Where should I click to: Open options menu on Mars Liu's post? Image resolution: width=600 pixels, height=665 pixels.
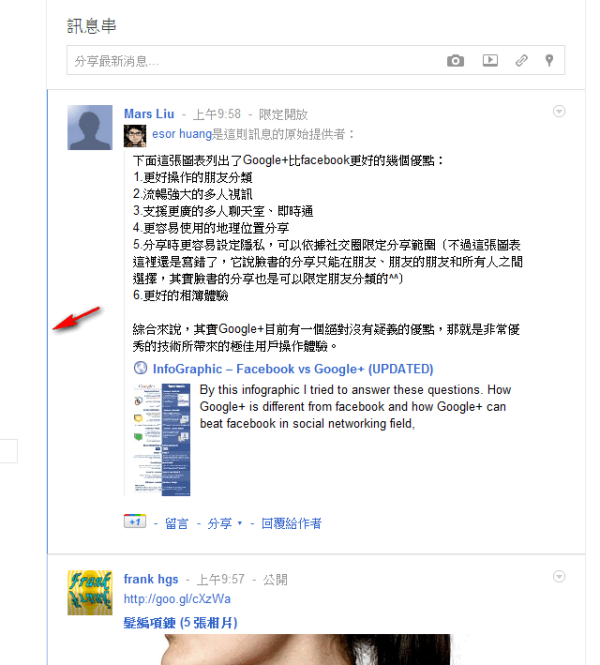tap(559, 111)
